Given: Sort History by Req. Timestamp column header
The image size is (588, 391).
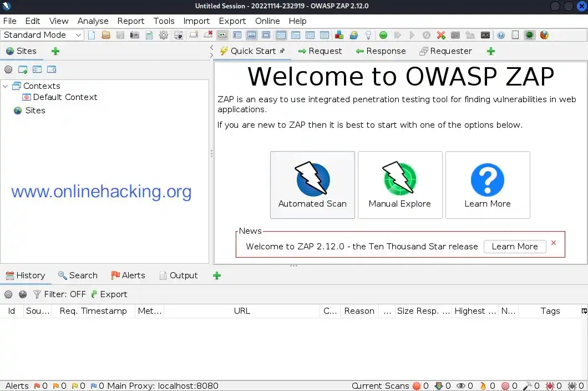Looking at the screenshot, I should pos(93,311).
